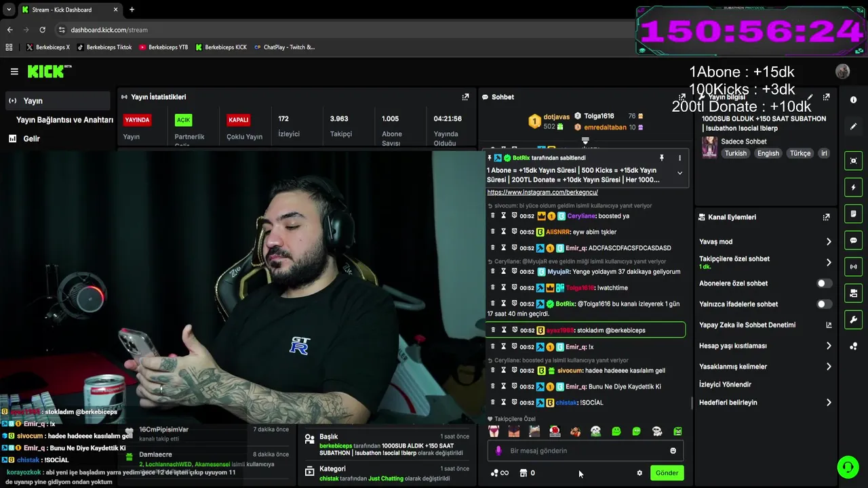Open the document icon in right sidebar
Viewport: 868px width, 488px height.
[x=853, y=213]
